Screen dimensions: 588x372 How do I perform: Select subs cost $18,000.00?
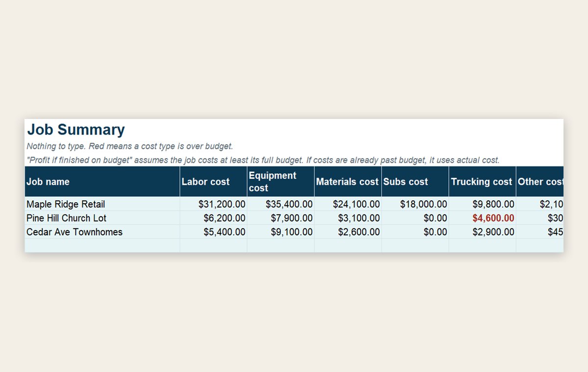(415, 204)
